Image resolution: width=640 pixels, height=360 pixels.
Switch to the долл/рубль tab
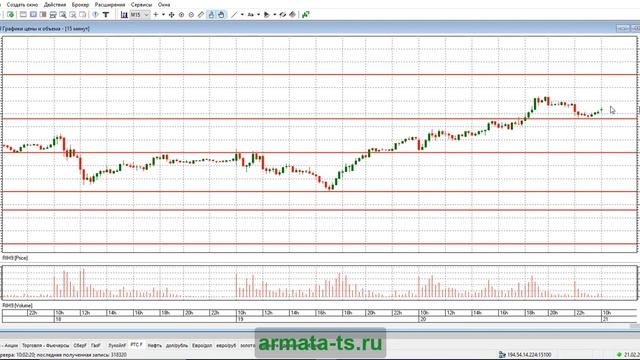[177, 345]
